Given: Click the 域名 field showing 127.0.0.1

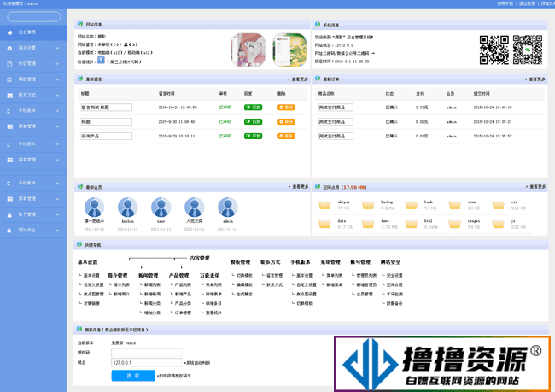Looking at the screenshot, I should [x=147, y=363].
